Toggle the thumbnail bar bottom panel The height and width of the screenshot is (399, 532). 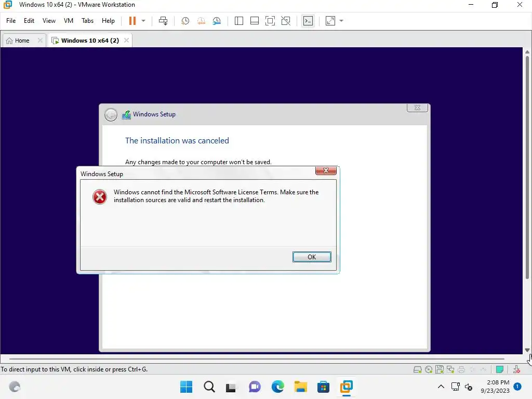tap(255, 21)
